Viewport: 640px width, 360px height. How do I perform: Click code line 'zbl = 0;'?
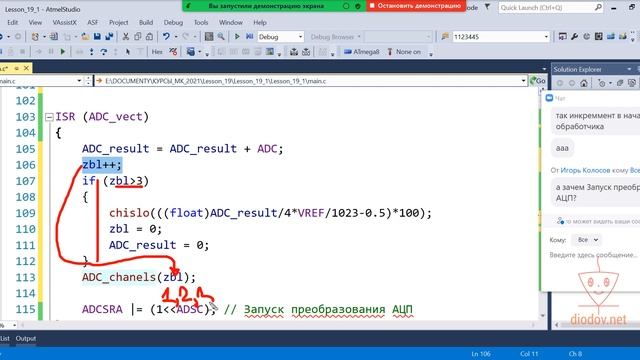tap(135, 229)
